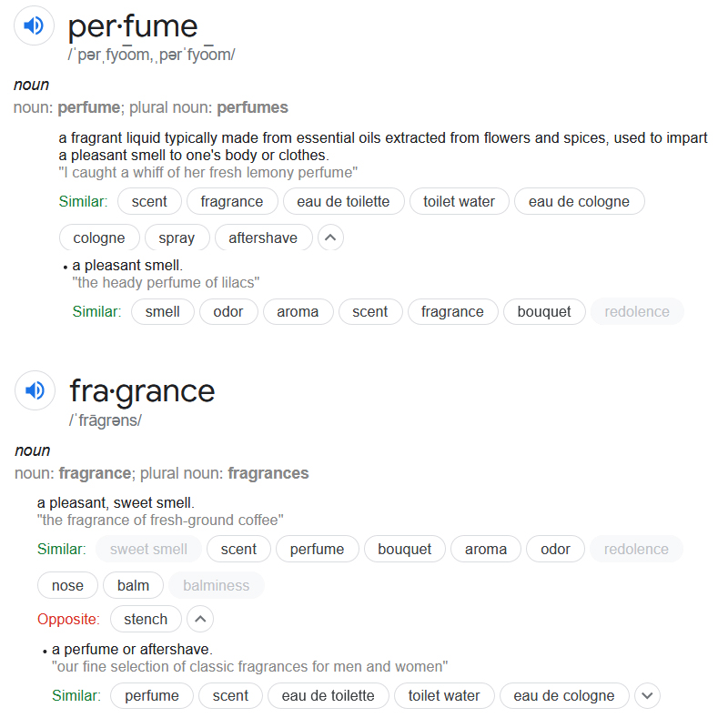The width and height of the screenshot is (728, 728).
Task: Click the "aroma" chip under fragrance
Action: pos(486,550)
